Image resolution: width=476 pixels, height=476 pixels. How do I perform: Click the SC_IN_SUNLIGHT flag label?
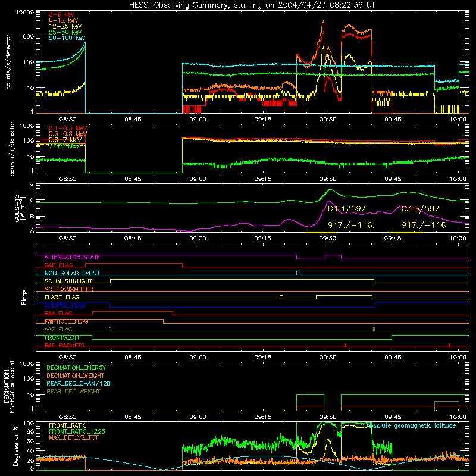click(68, 281)
